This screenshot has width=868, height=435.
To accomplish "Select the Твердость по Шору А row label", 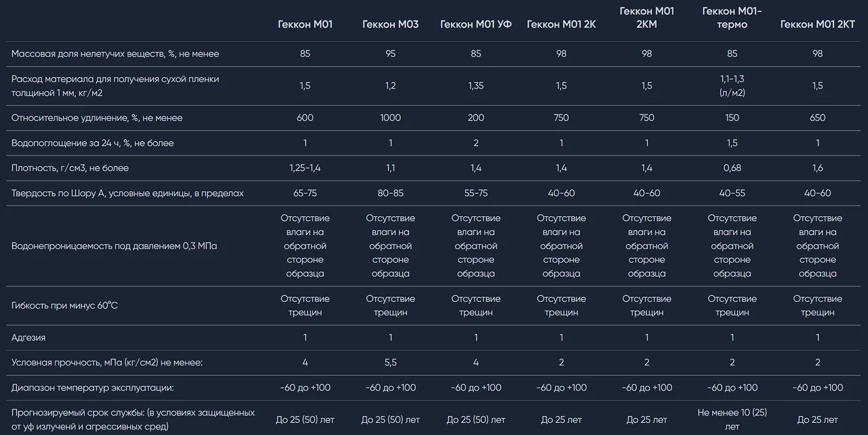I will (x=128, y=193).
